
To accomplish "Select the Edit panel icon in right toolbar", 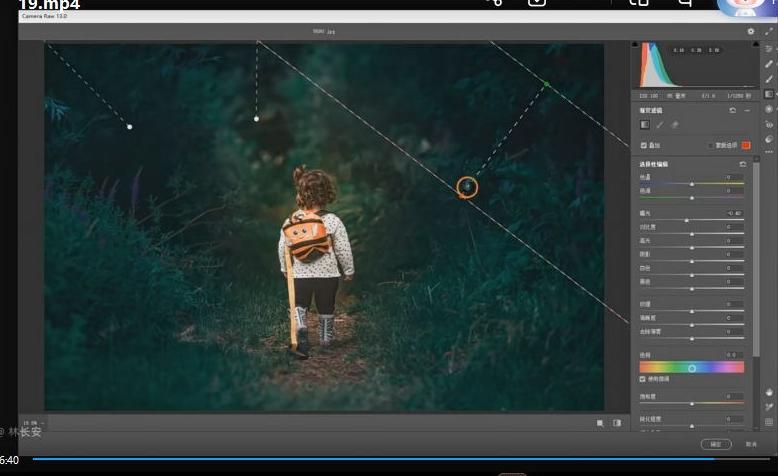I will click(769, 49).
